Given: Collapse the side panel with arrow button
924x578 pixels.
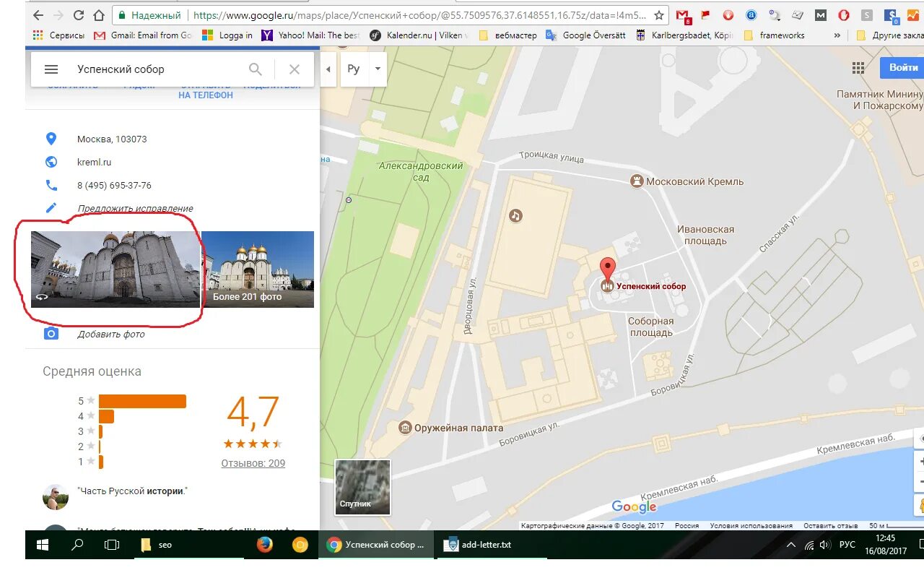Looking at the screenshot, I should [x=328, y=69].
